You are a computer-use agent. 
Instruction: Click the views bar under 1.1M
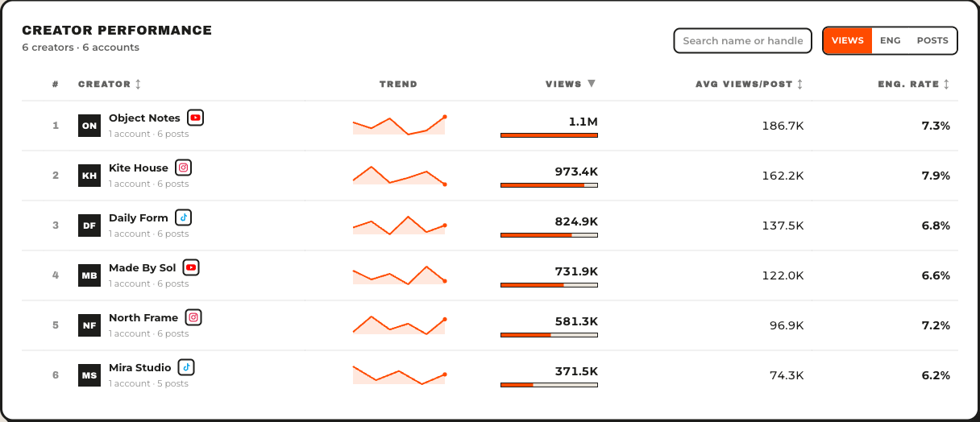(x=549, y=135)
